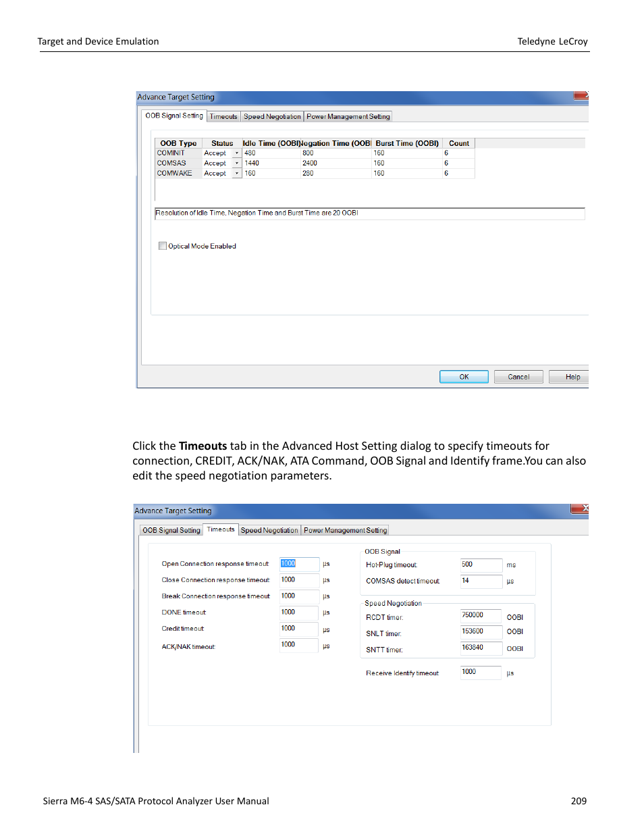The width and height of the screenshot is (644, 834).
Task: Edit Receive Identify timeout field
Action: (481, 672)
